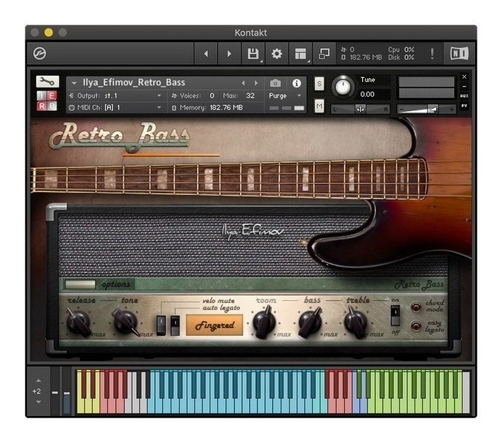Show the AUX sends panel
Viewport: 504px width, 442px height.
pos(464,96)
